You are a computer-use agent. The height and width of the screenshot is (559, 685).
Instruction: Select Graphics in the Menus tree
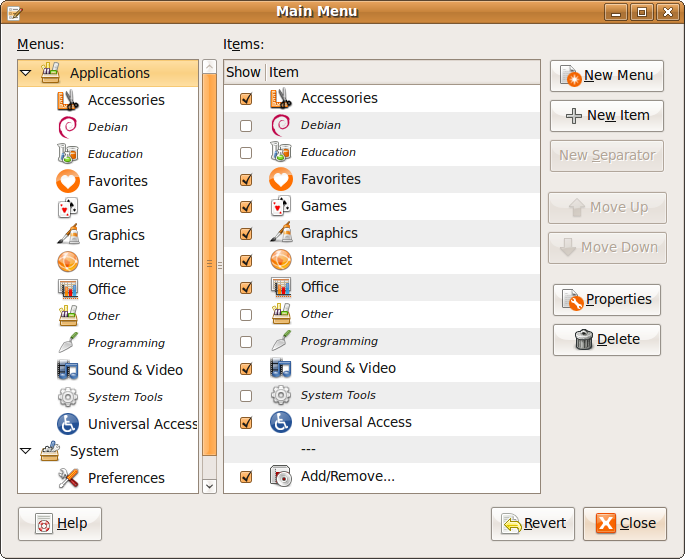coord(116,235)
